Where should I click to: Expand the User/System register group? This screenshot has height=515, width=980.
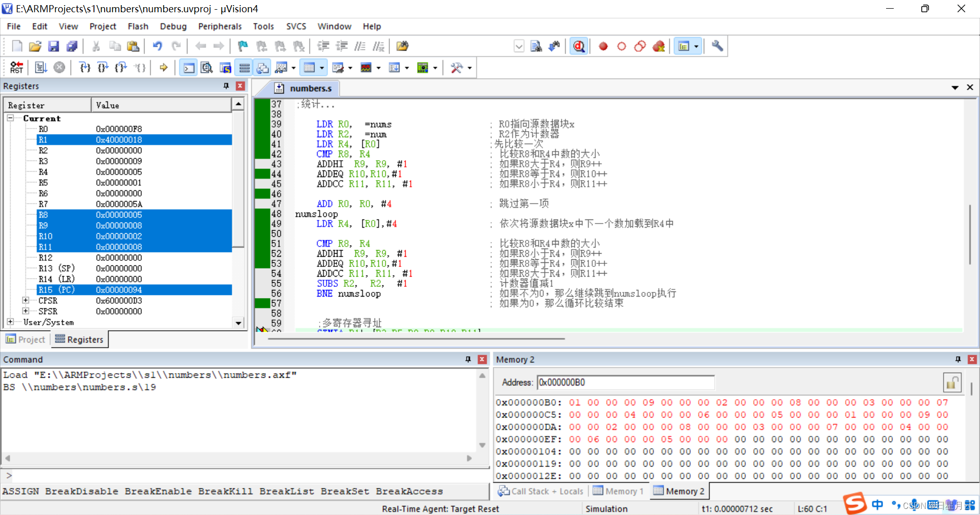click(x=10, y=322)
